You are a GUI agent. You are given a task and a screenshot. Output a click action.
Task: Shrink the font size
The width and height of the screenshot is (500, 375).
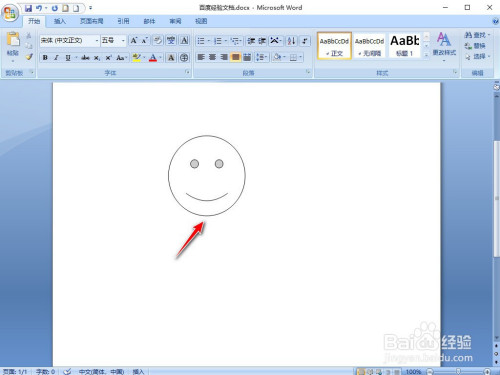tap(144, 41)
